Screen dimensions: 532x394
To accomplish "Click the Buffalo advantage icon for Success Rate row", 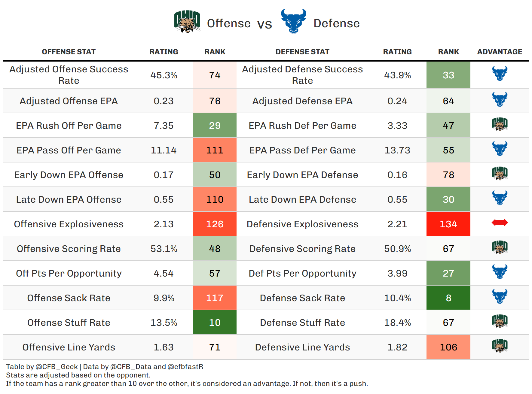I will click(x=500, y=74).
